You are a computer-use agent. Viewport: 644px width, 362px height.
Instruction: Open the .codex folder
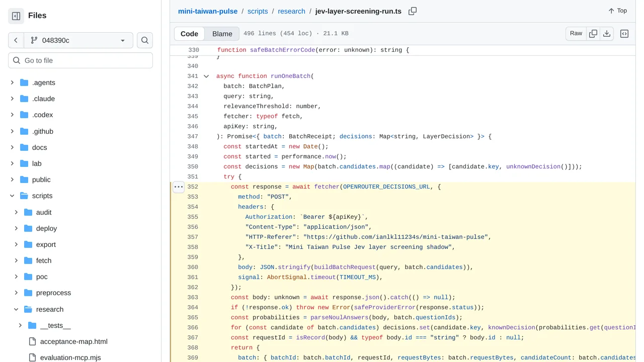[42, 115]
